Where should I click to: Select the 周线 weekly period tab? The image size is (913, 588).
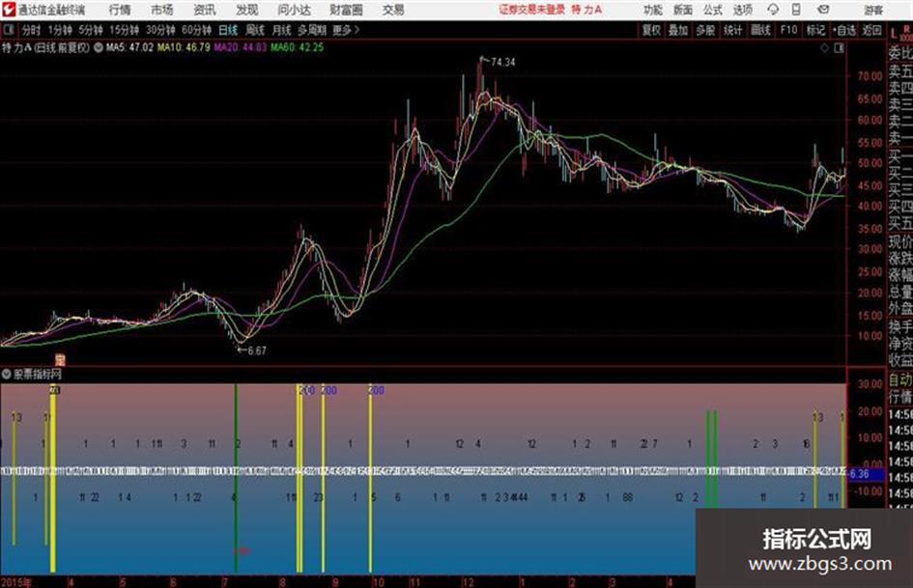coord(255,30)
